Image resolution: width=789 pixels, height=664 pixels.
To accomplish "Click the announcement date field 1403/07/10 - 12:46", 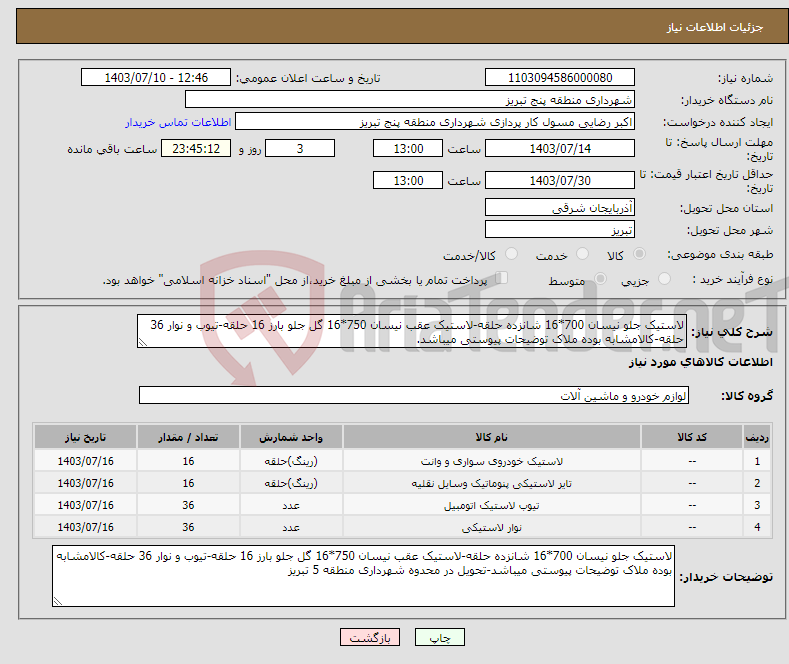I will (156, 77).
